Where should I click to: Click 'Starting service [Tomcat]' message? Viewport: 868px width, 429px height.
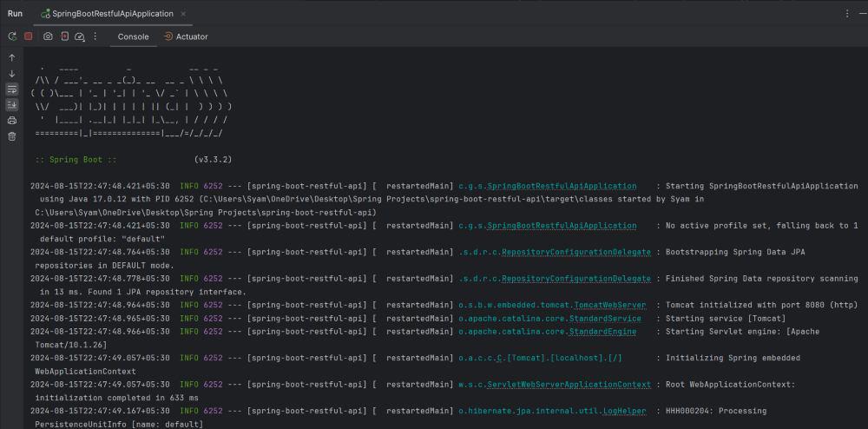point(725,319)
